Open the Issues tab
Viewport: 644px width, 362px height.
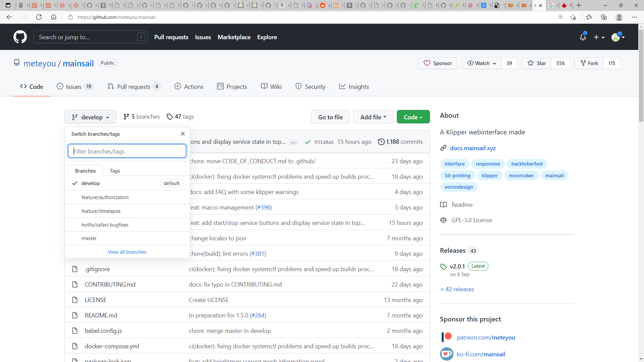point(75,86)
